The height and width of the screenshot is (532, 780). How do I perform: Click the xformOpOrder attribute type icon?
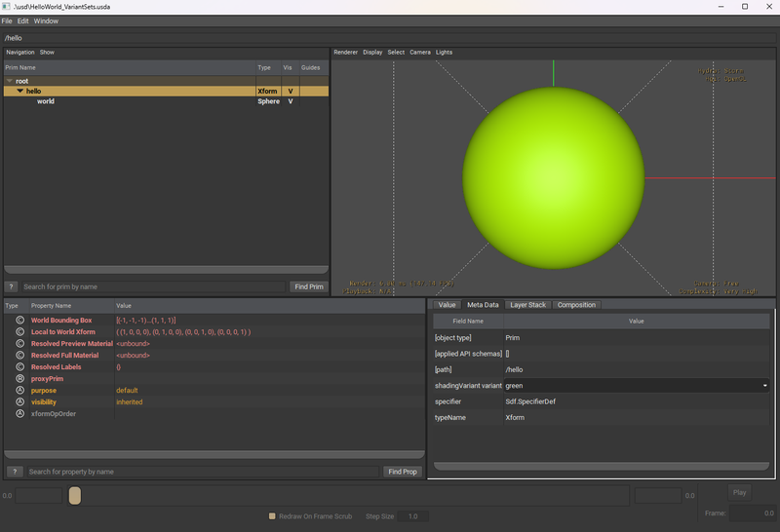(19, 413)
